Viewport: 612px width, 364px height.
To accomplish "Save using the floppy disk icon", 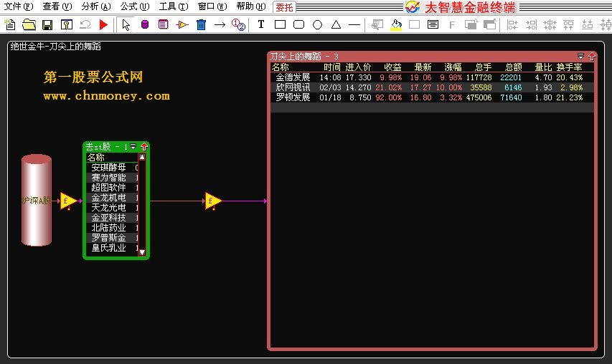I will [47, 25].
